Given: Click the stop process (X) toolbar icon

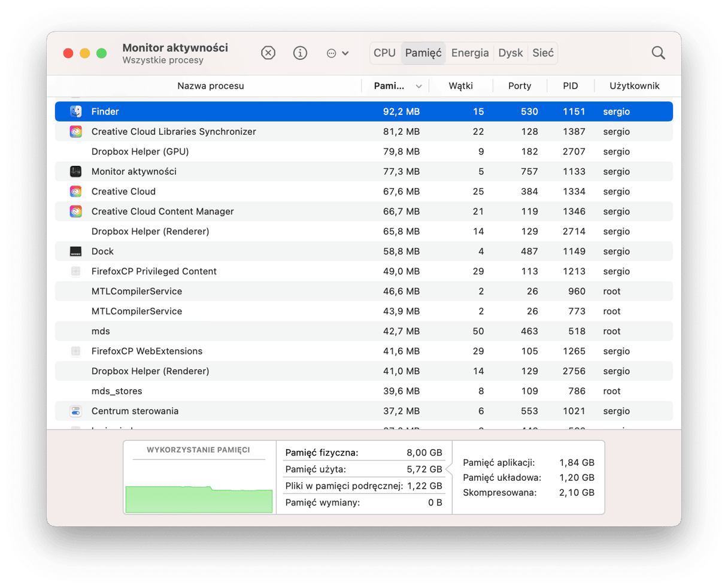Looking at the screenshot, I should [x=268, y=53].
